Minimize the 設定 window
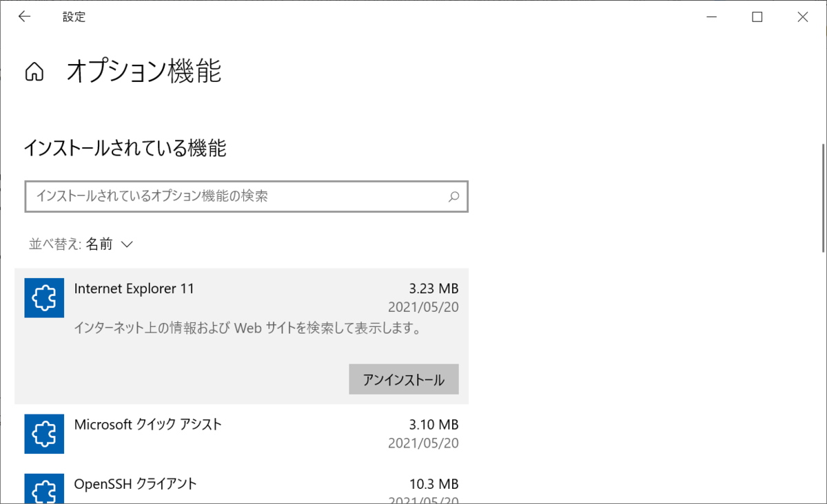The height and width of the screenshot is (504, 827). (x=712, y=17)
